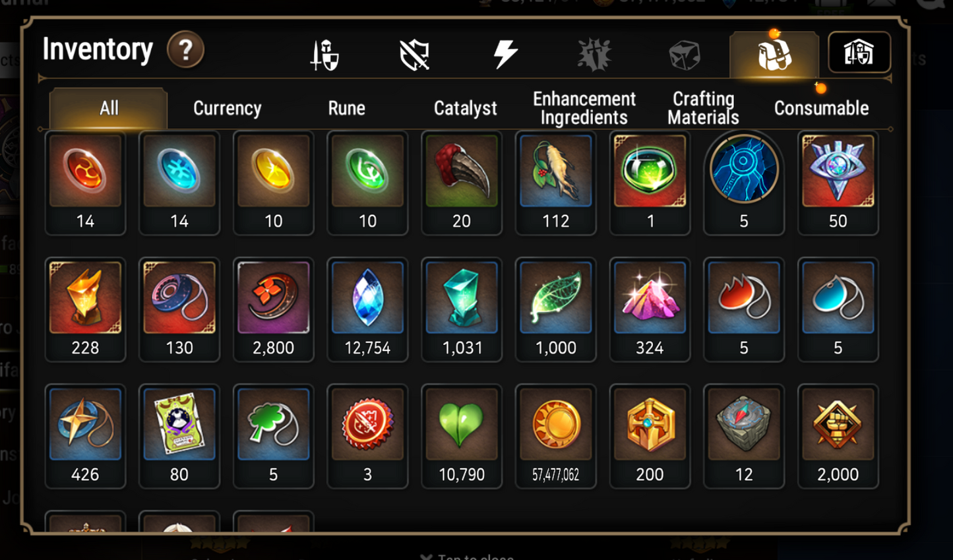
Task: Open the Enhancement Ingredients tab
Action: (x=584, y=108)
